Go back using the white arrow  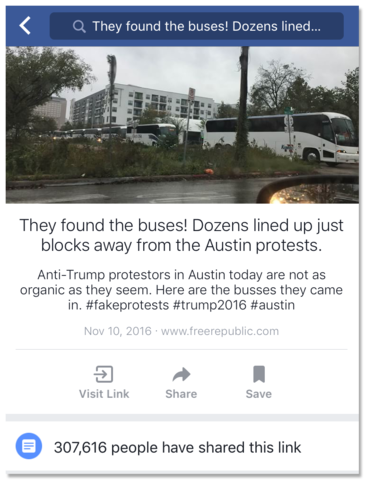click(25, 26)
